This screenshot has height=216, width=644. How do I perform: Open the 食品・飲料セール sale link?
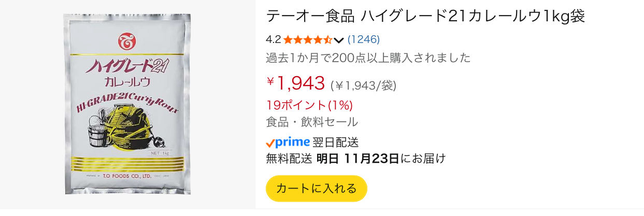[x=311, y=122]
